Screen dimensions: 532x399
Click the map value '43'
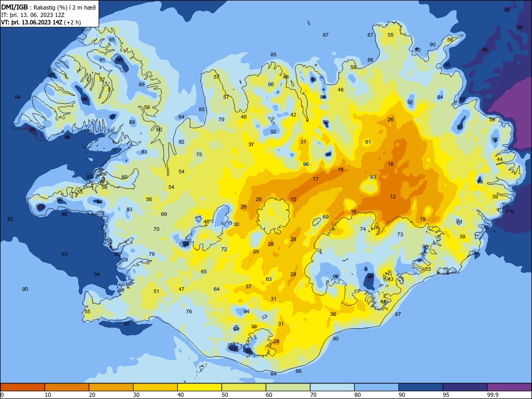pyautogui.click(x=390, y=279)
